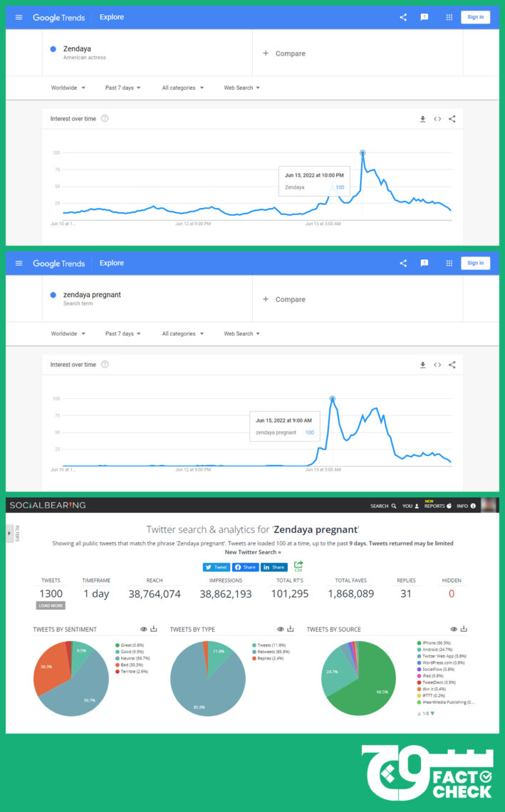The width and height of the screenshot is (505, 812).
Task: Share icon in Zendaya Trends header
Action: pyautogui.click(x=403, y=17)
